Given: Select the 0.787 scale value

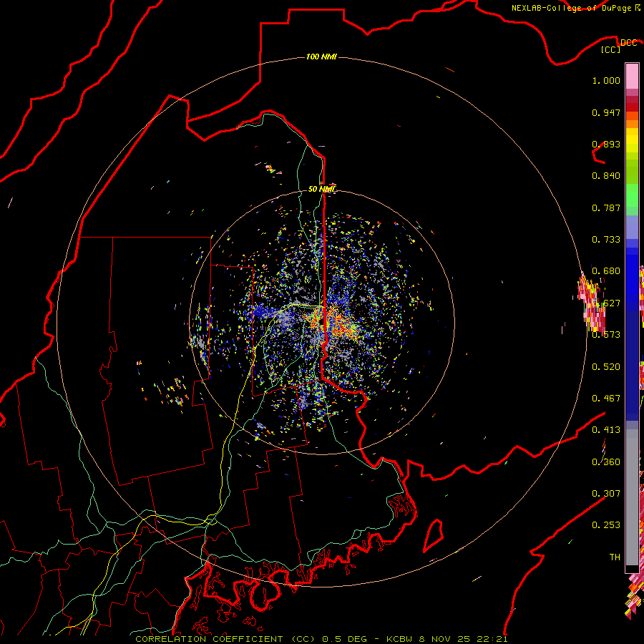Looking at the screenshot, I should coord(606,208).
